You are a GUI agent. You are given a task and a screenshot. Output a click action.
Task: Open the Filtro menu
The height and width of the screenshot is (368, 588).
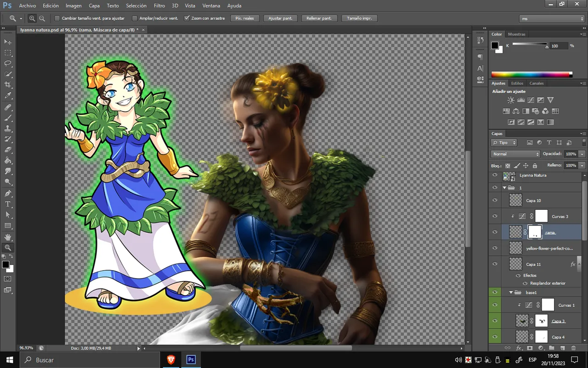point(159,6)
